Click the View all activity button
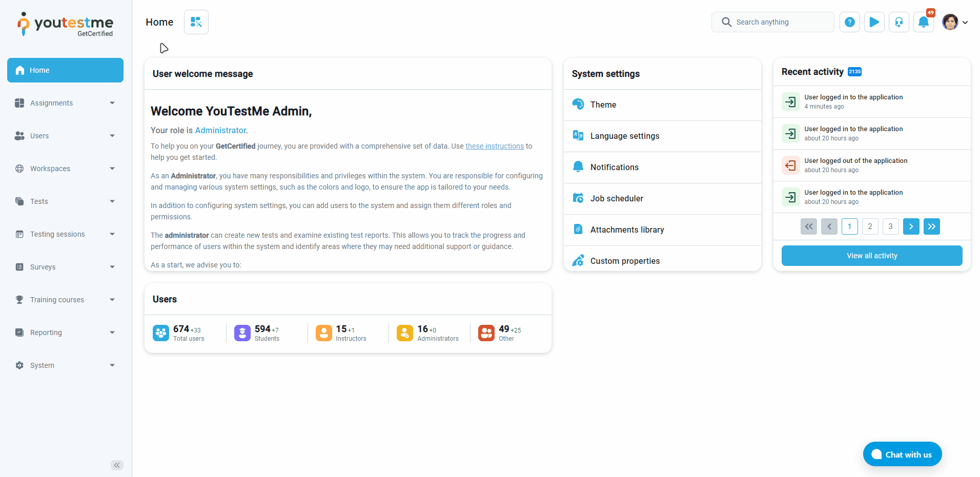 [871, 256]
